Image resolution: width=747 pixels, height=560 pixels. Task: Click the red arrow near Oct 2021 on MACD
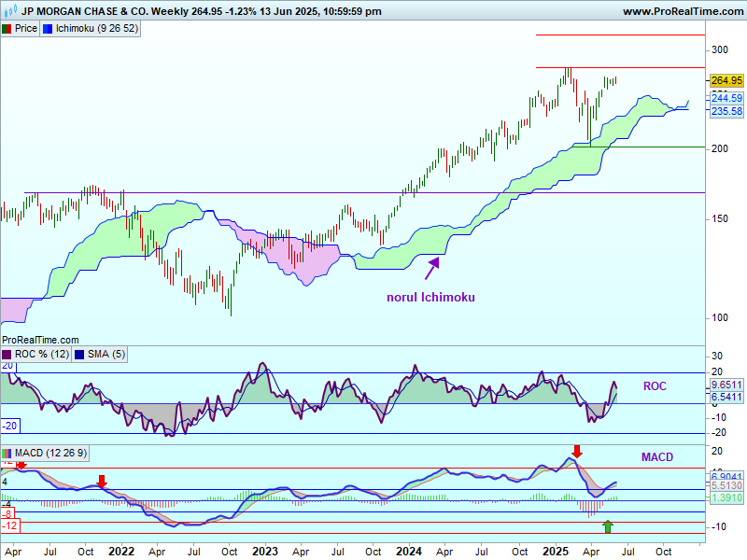tap(102, 481)
